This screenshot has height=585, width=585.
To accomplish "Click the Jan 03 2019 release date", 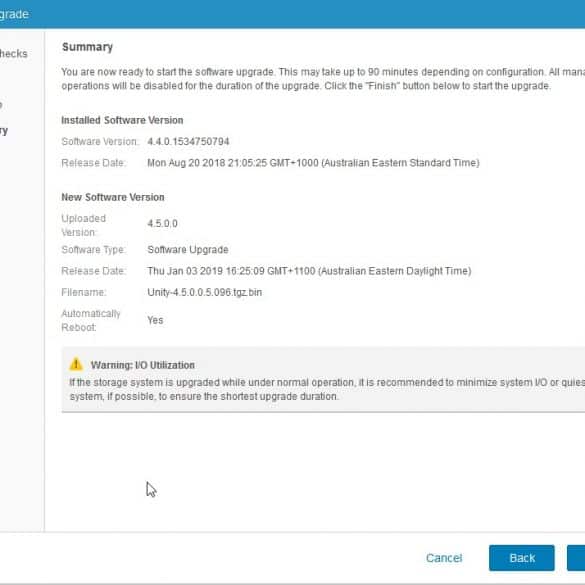I will pos(309,271).
